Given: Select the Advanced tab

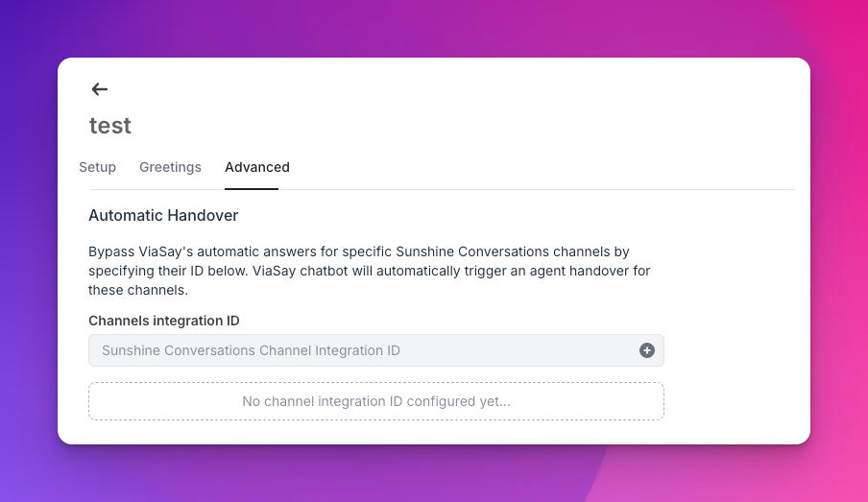Looking at the screenshot, I should pyautogui.click(x=257, y=167).
